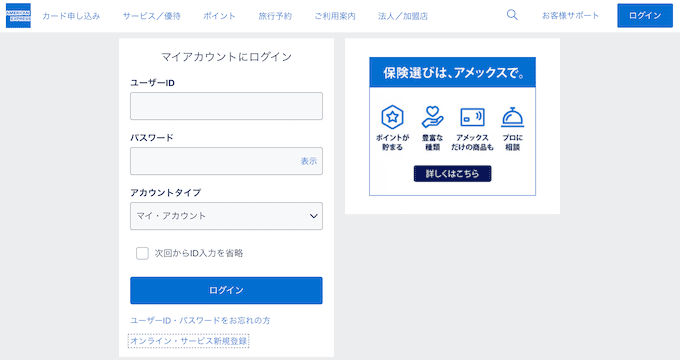The width and height of the screenshot is (680, 360).
Task: Click the 豊富な種類 caption
Action: click(432, 142)
